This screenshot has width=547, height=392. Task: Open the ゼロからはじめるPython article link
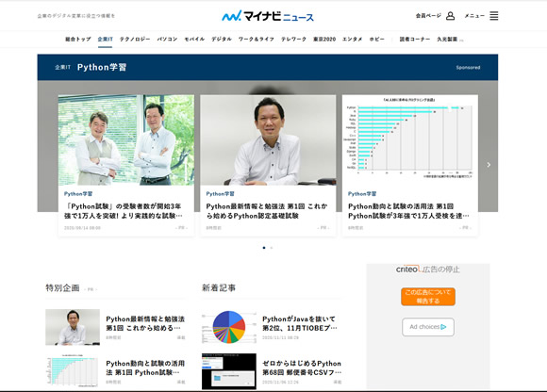(x=302, y=367)
